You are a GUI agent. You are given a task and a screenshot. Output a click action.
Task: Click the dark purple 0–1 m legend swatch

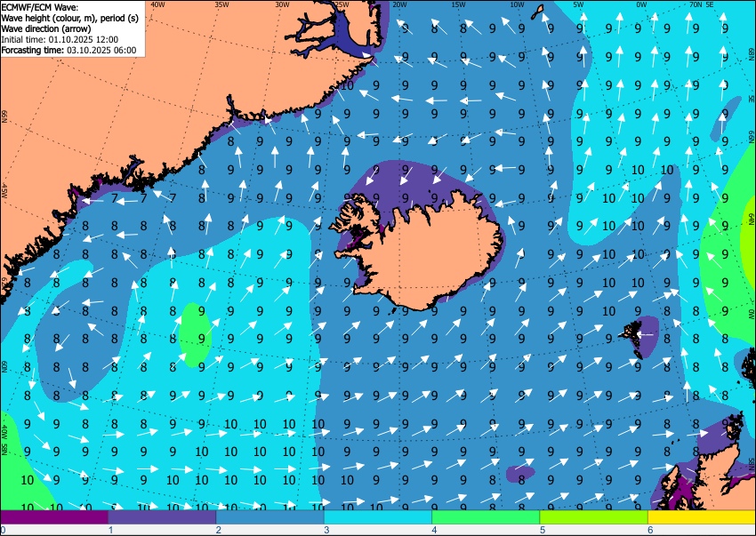54,516
